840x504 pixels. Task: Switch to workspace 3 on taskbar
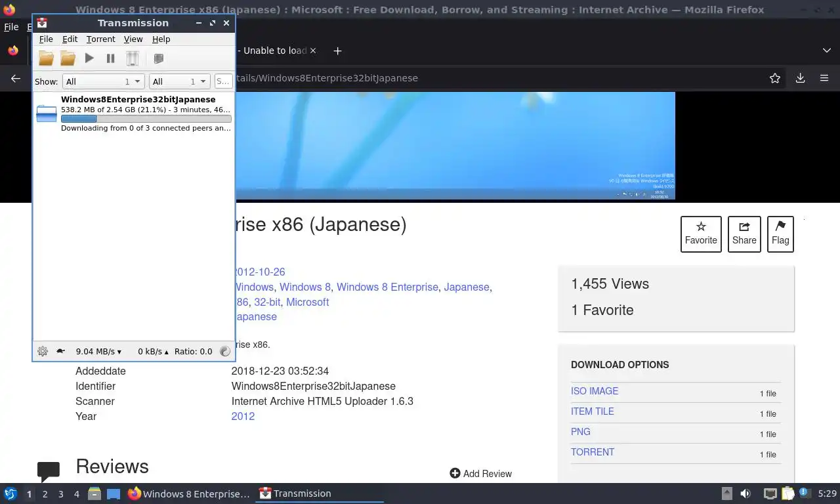[x=61, y=494]
